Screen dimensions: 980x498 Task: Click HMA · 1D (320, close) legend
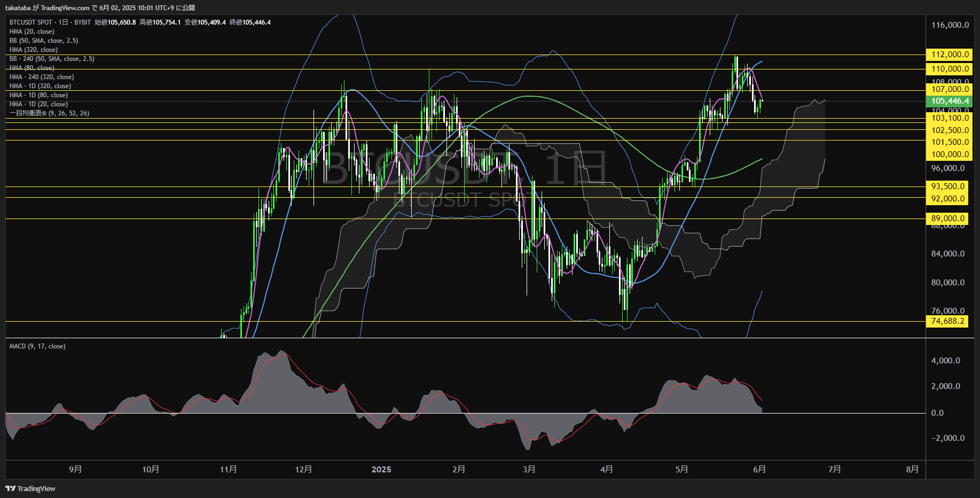(40, 86)
